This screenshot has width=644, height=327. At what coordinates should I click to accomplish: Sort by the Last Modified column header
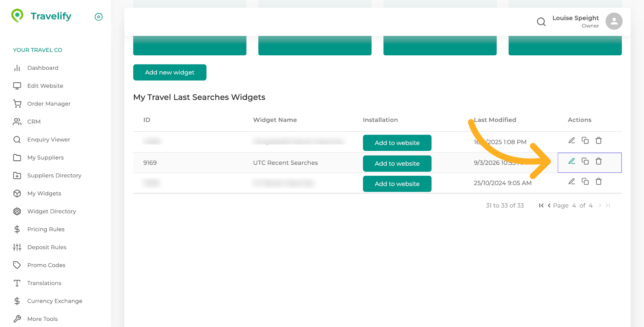coord(495,120)
